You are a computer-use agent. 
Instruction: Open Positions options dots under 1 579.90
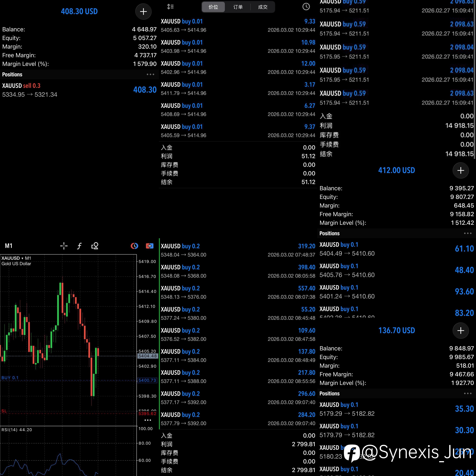[150, 74]
